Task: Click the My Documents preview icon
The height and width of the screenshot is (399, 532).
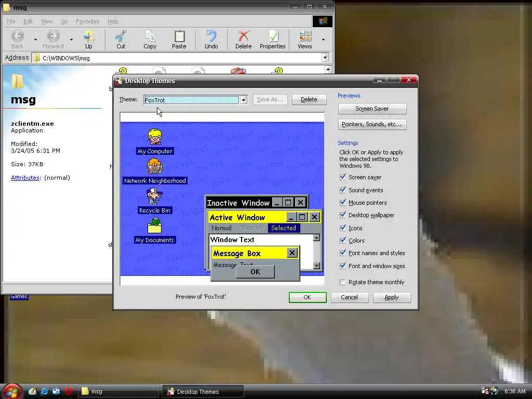Action: (x=155, y=225)
